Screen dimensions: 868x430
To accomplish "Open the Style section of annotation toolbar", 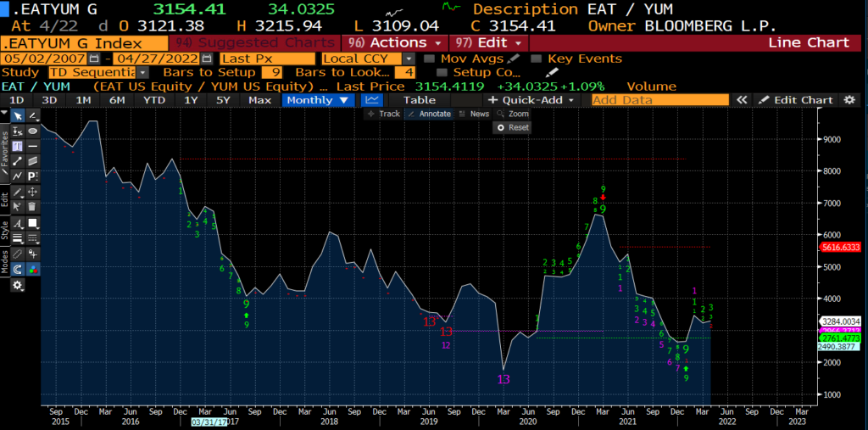I will (x=5, y=230).
